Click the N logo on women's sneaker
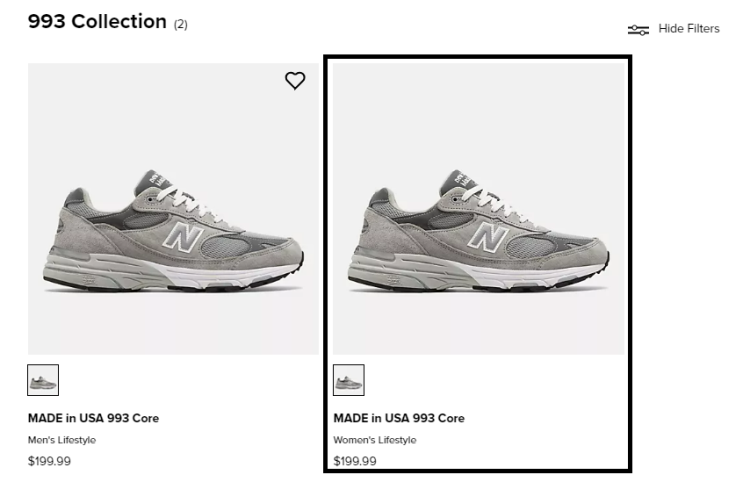This screenshot has width=743, height=482. point(484,237)
